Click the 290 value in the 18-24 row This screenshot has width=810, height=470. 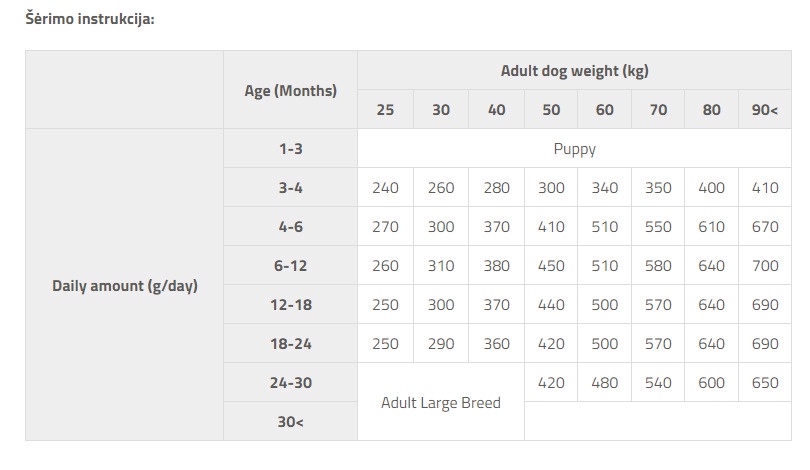click(441, 344)
